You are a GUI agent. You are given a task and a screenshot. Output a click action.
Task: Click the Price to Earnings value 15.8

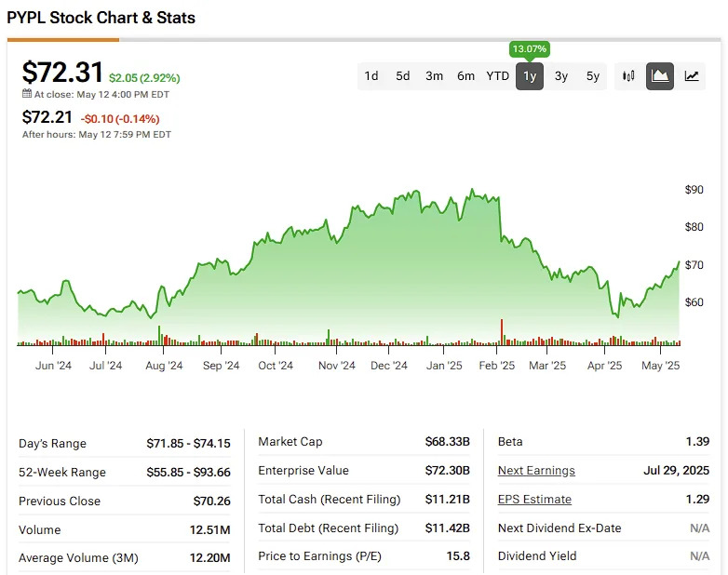pos(458,556)
